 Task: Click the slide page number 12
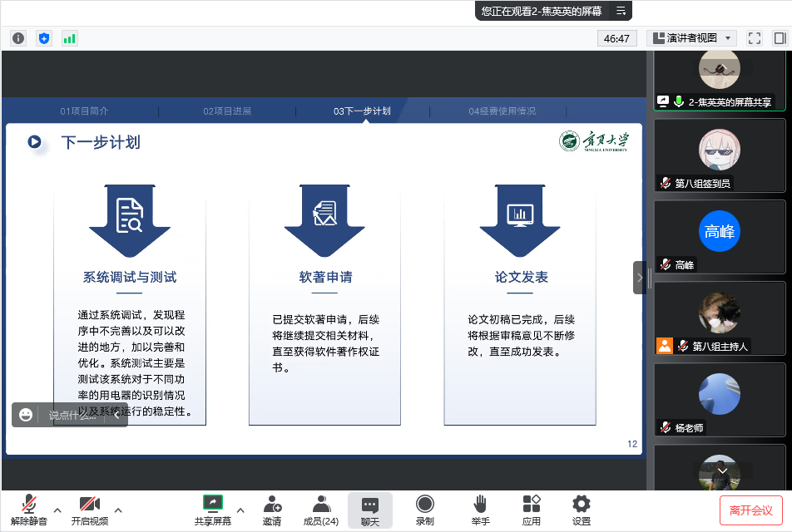(x=632, y=444)
